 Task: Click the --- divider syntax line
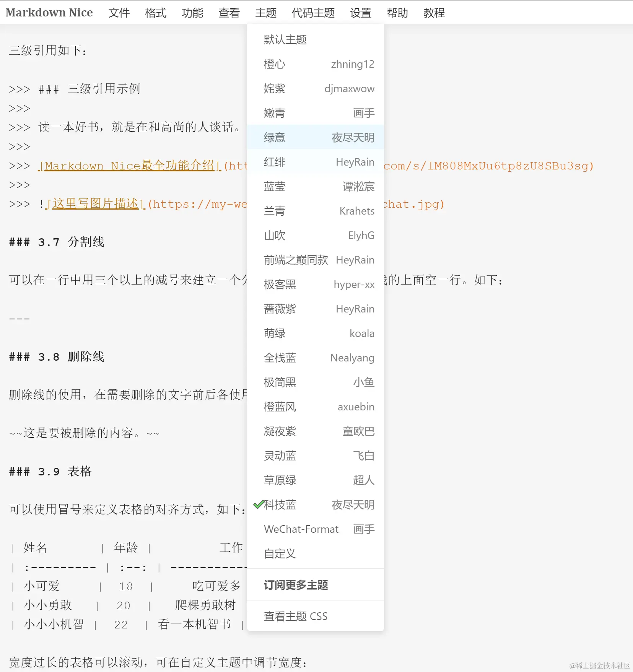(20, 318)
